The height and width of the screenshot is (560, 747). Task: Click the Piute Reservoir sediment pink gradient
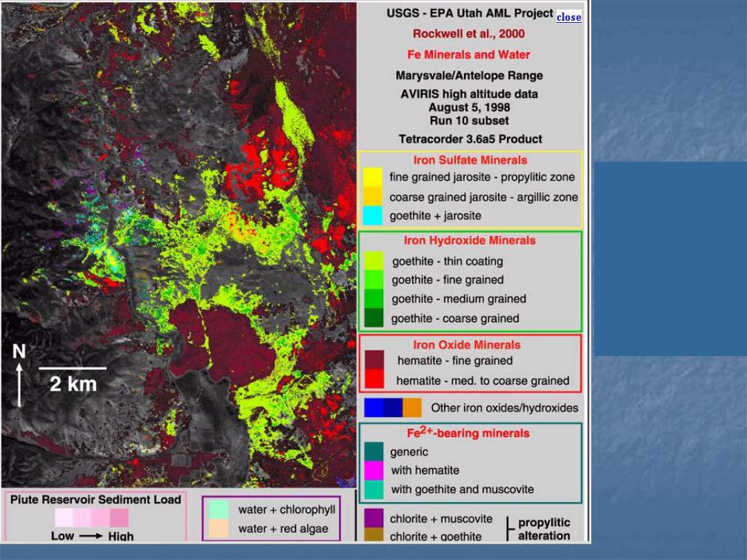point(91,518)
